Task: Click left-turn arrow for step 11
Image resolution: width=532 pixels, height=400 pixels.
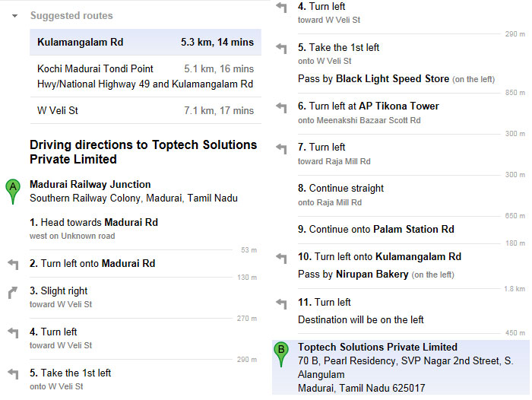Action: (x=281, y=303)
